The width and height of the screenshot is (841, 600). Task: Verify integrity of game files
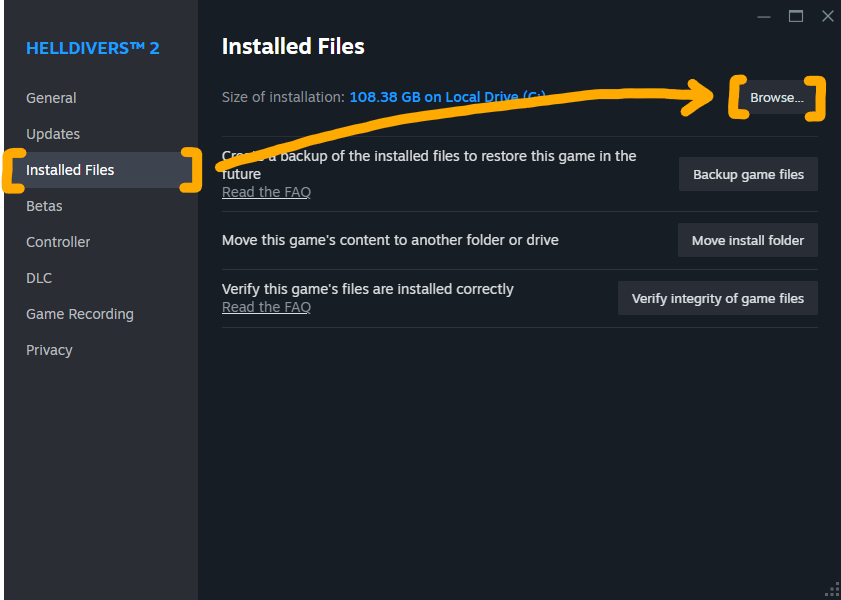[x=718, y=298]
